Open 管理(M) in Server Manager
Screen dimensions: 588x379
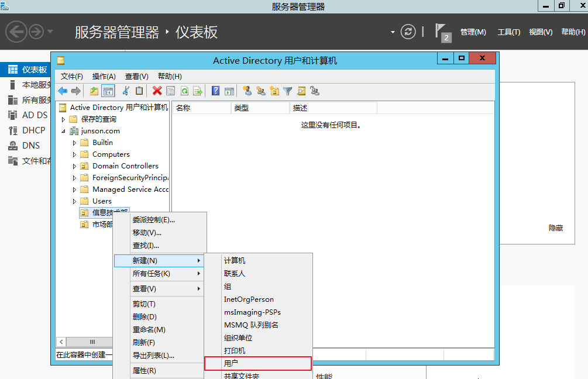click(x=473, y=32)
